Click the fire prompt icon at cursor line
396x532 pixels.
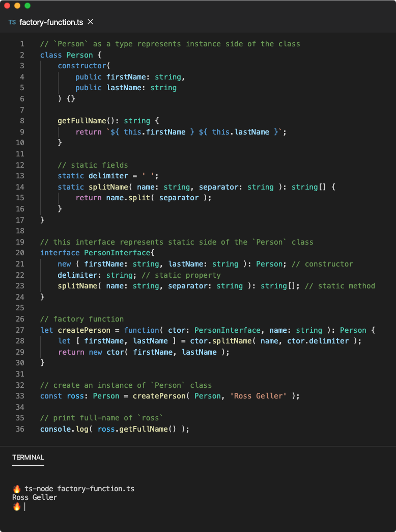click(x=17, y=507)
